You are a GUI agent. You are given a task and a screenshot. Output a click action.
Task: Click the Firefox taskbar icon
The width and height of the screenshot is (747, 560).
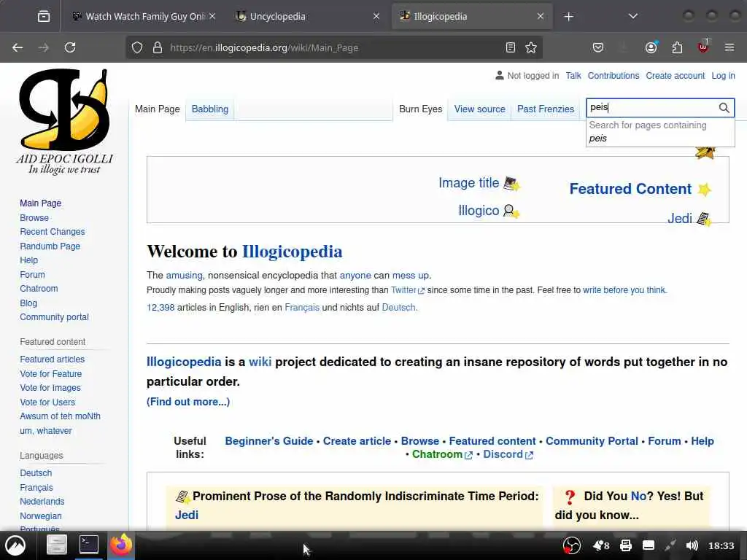[x=121, y=545]
